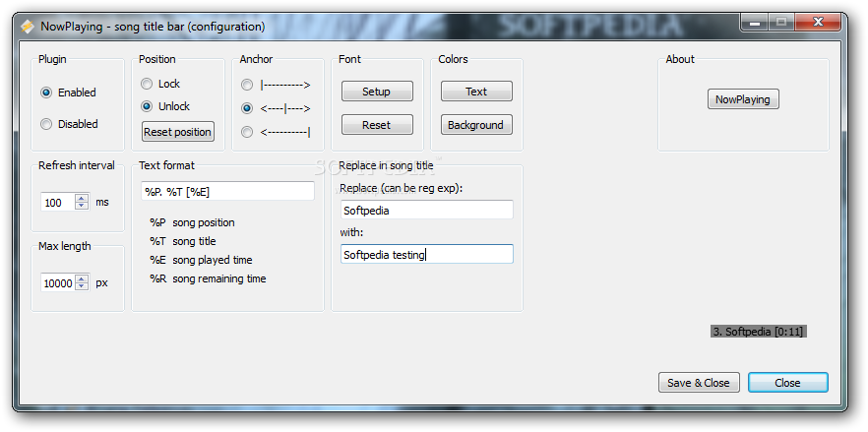Select the Enabled plugin option
Image resolution: width=868 pixels, height=432 pixels.
click(69, 93)
